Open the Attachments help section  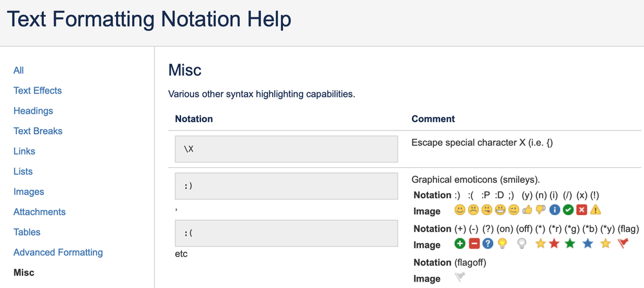coord(39,212)
